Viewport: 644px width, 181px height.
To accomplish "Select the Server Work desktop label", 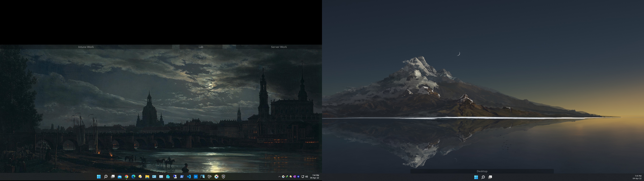I will pos(279,47).
